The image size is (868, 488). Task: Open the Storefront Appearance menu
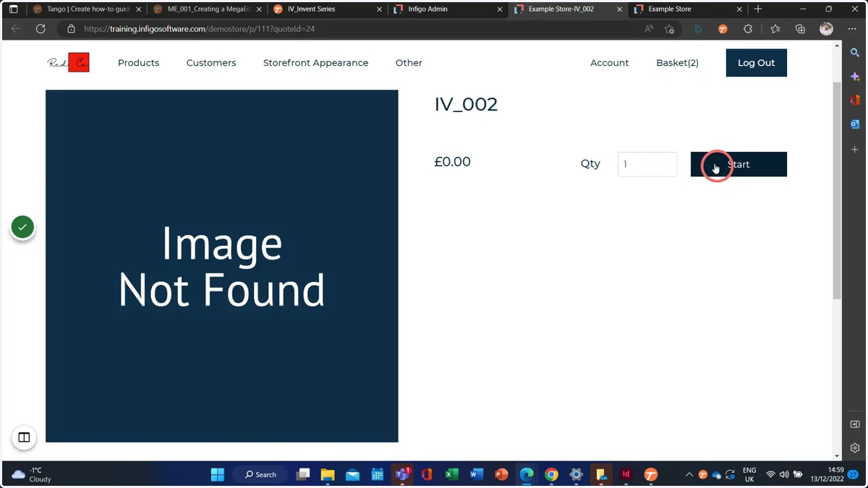pyautogui.click(x=315, y=63)
